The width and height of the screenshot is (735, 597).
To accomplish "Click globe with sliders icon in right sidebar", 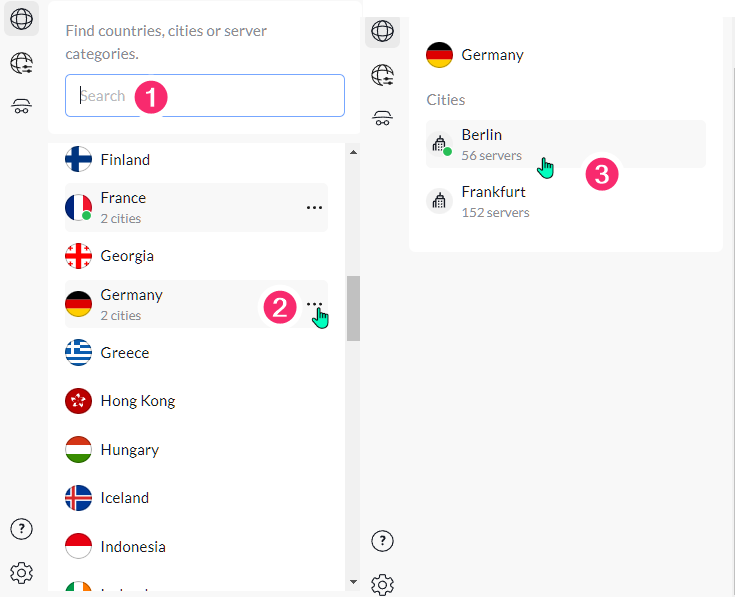I will click(x=382, y=75).
